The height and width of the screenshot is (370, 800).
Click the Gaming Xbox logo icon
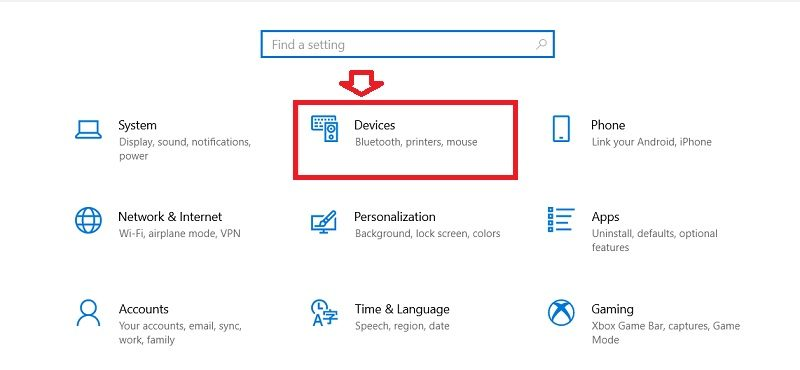[561, 312]
